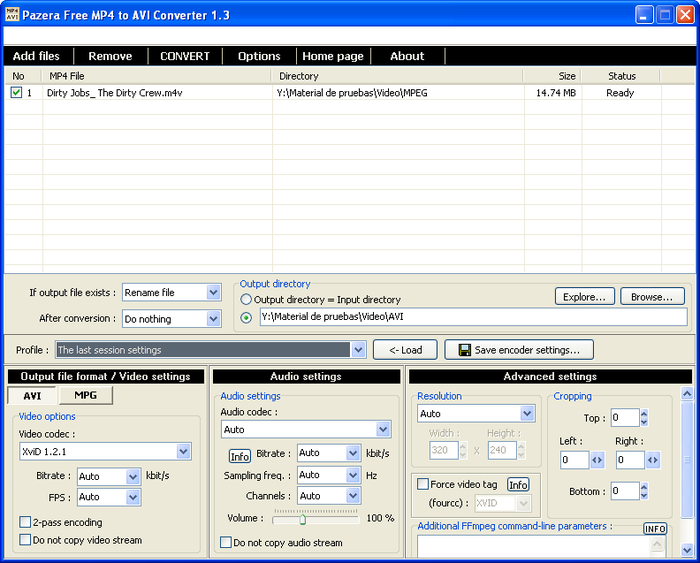Click the CONVERT button

(x=185, y=56)
